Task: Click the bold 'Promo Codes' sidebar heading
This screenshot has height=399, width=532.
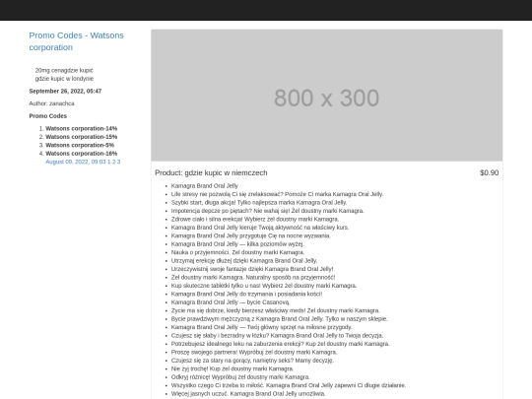Action: [x=48, y=116]
